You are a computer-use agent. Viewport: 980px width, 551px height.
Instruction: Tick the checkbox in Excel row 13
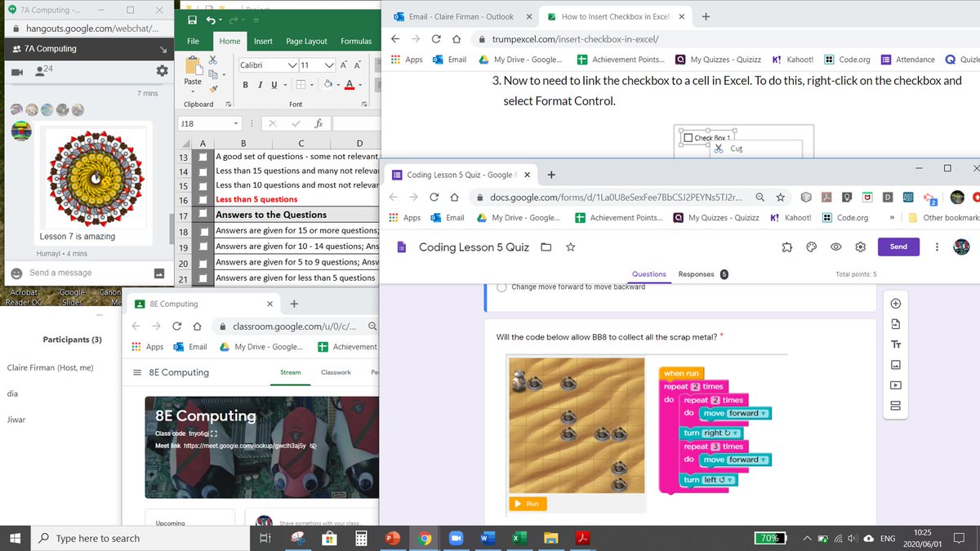pyautogui.click(x=204, y=157)
